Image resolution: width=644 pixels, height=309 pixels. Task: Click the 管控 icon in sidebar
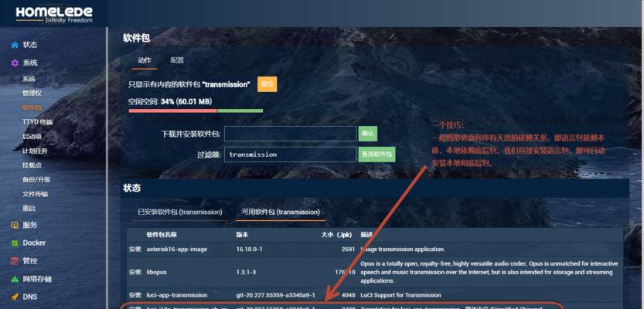(15, 261)
